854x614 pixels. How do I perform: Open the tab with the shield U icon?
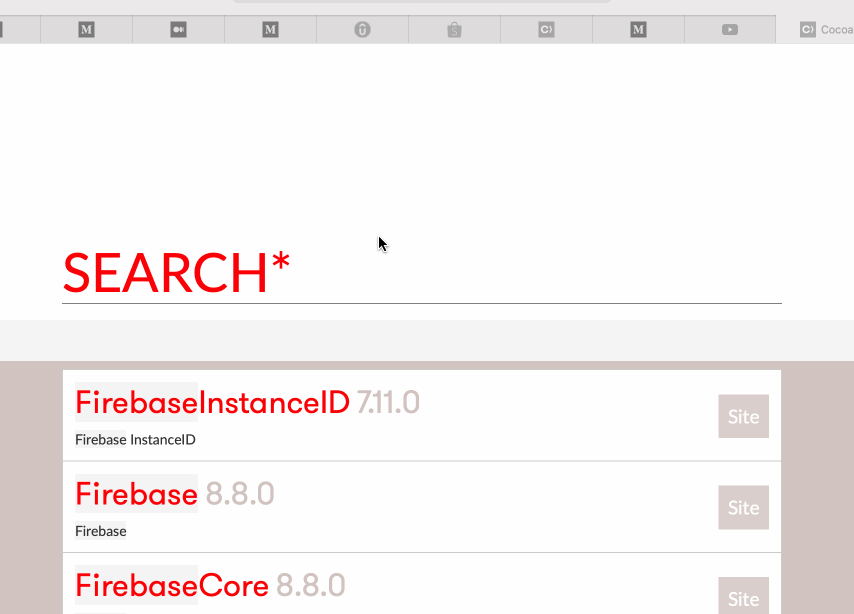pyautogui.click(x=362, y=30)
